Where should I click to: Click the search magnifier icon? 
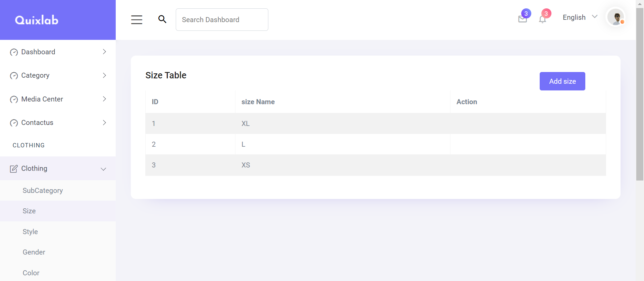point(162,19)
